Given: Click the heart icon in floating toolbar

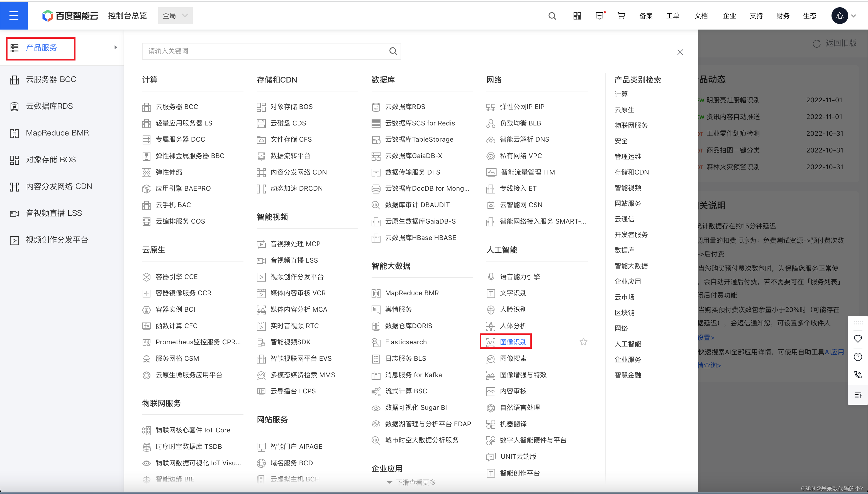Looking at the screenshot, I should coord(858,339).
